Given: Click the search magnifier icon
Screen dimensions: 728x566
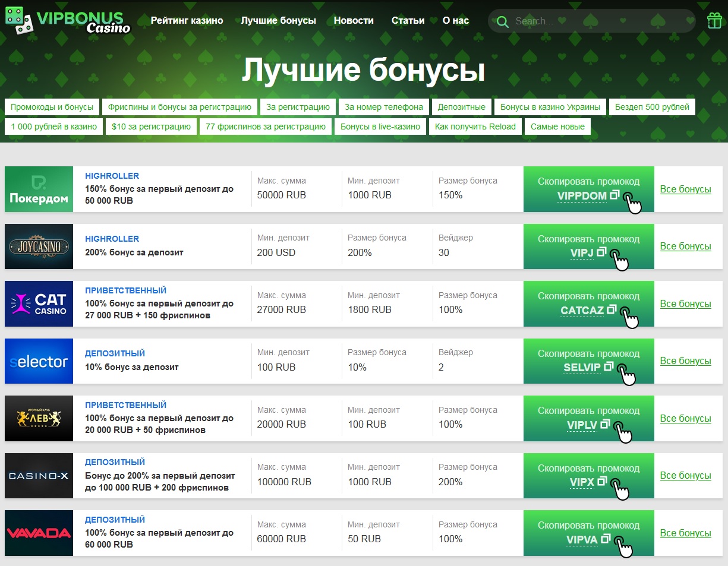Looking at the screenshot, I should (502, 21).
